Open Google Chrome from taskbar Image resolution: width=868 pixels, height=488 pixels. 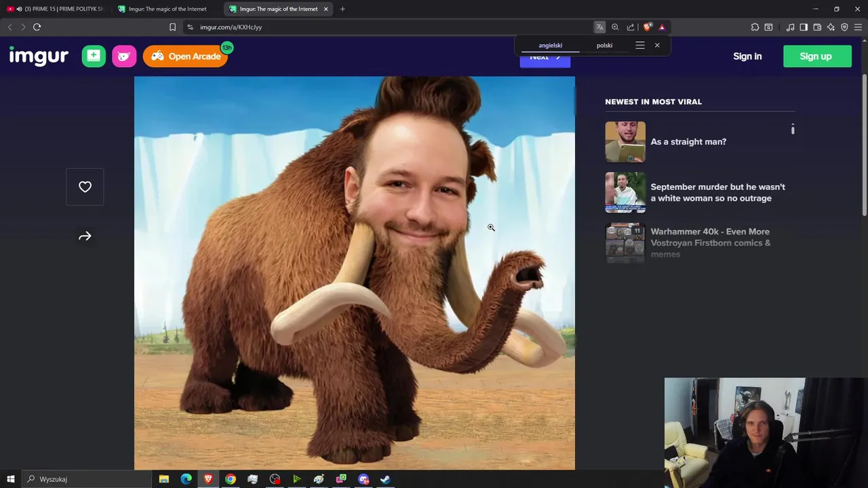231,479
